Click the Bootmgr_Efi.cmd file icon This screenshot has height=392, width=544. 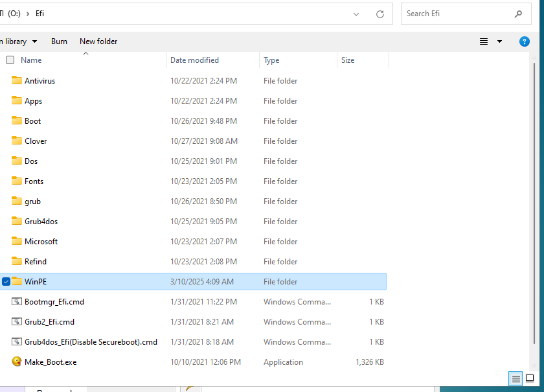tap(17, 302)
